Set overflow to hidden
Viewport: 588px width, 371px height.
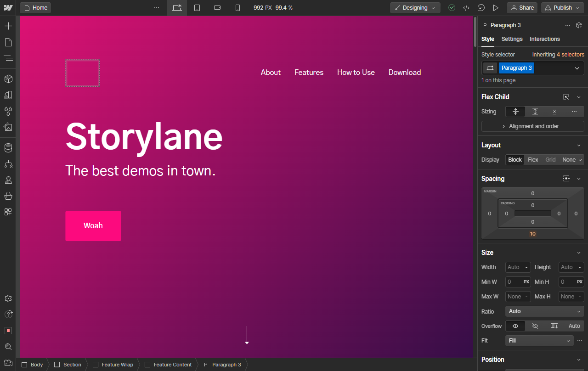tap(535, 326)
